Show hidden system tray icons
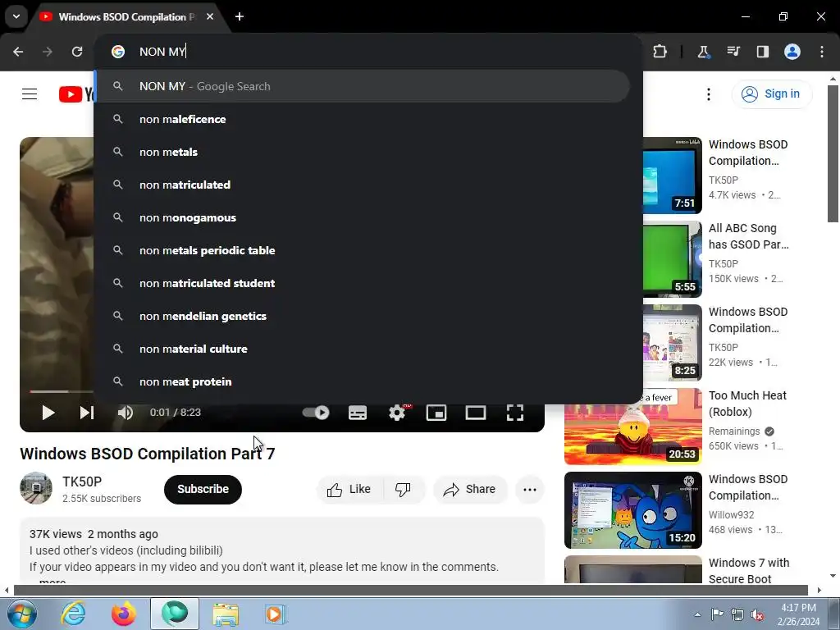 pyautogui.click(x=697, y=614)
